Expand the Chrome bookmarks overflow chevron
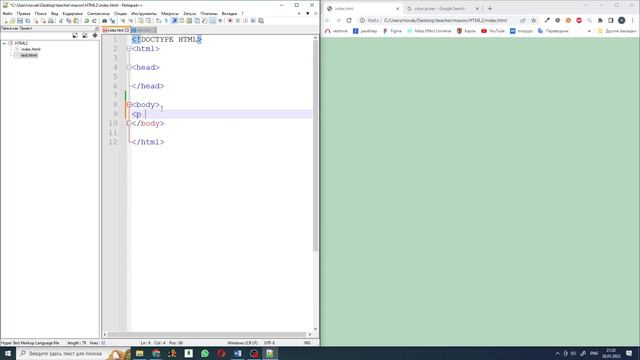Screen dimensions: 640x360 pos(589,31)
